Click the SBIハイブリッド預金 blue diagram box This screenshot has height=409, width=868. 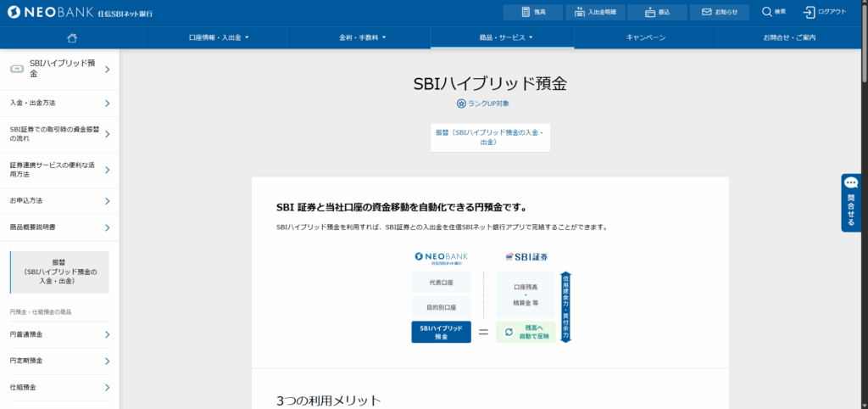coord(441,332)
